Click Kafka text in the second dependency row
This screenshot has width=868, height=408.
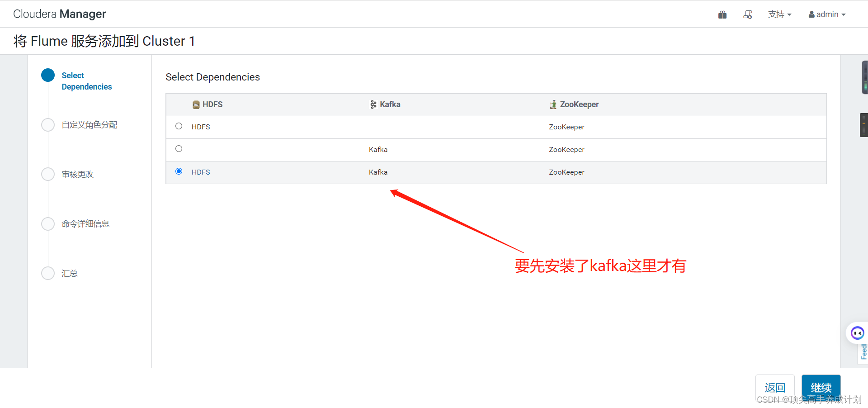pyautogui.click(x=378, y=150)
